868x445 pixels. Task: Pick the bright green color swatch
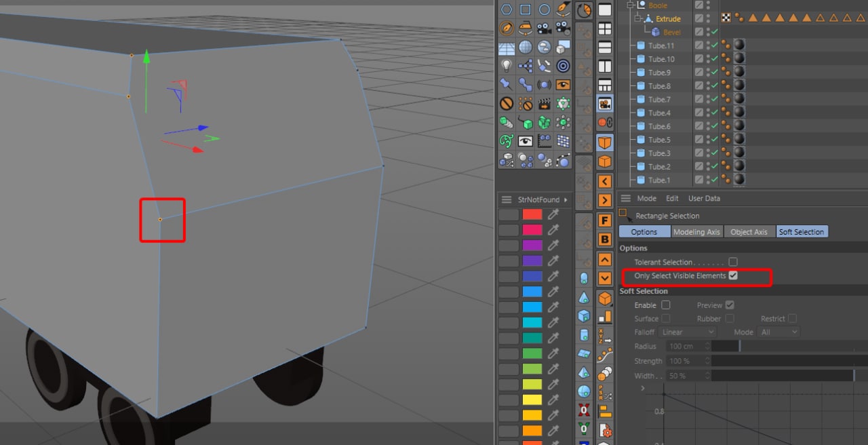[532, 353]
